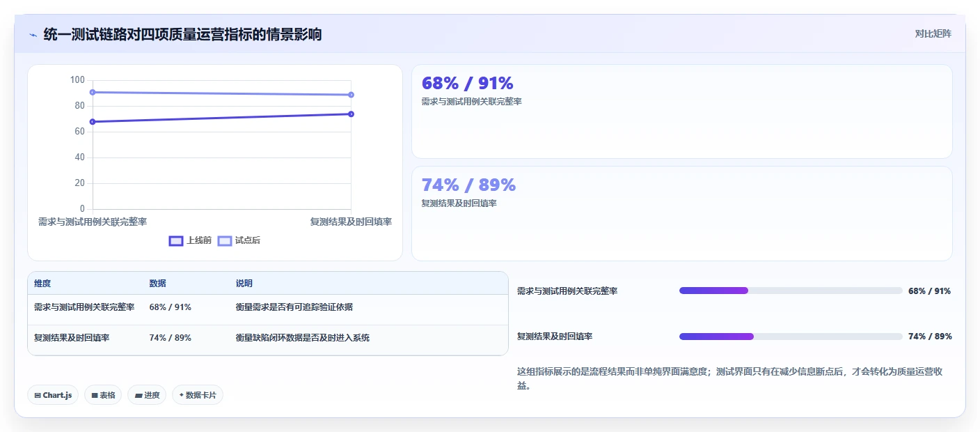Image resolution: width=980 pixels, height=432 pixels.
Task: Click table cell 衡量缺陷闭环数据是否及时进入系统
Action: coord(303,338)
